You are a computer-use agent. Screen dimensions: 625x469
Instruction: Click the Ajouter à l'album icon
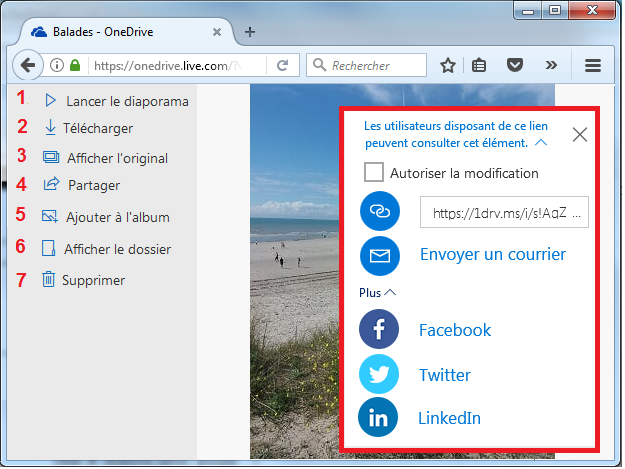50,216
